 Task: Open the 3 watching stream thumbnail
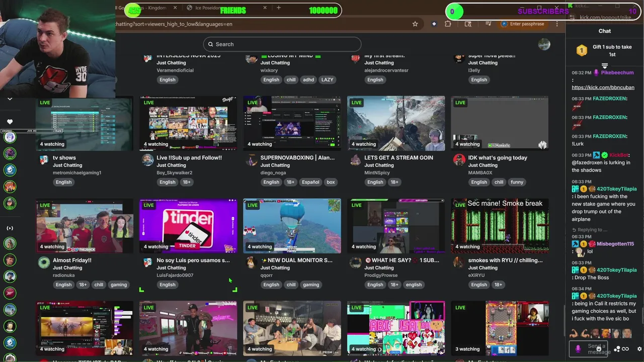point(500,328)
